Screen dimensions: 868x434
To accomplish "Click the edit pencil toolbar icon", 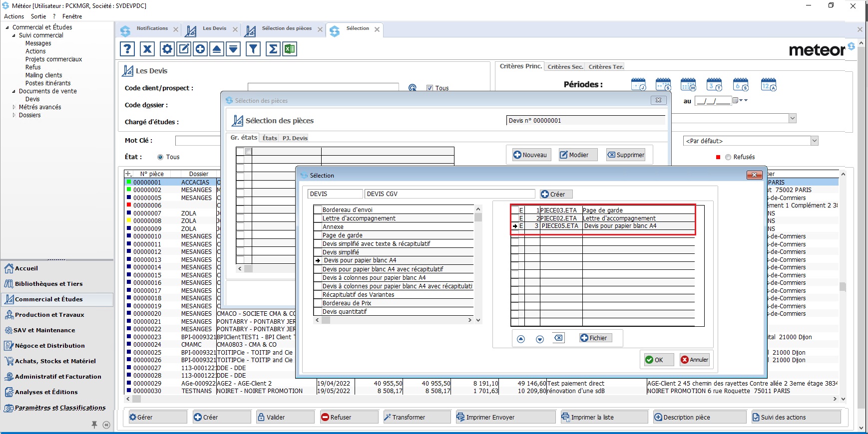I will pyautogui.click(x=184, y=49).
